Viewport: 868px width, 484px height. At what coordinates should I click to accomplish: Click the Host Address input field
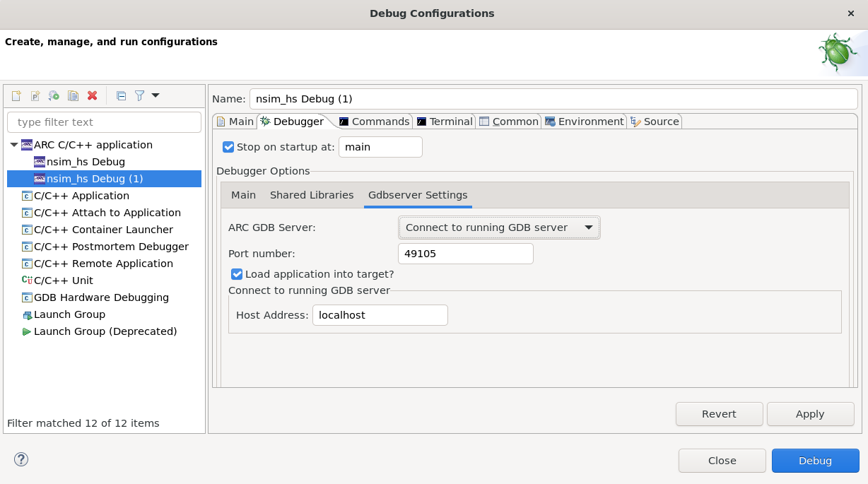click(380, 315)
